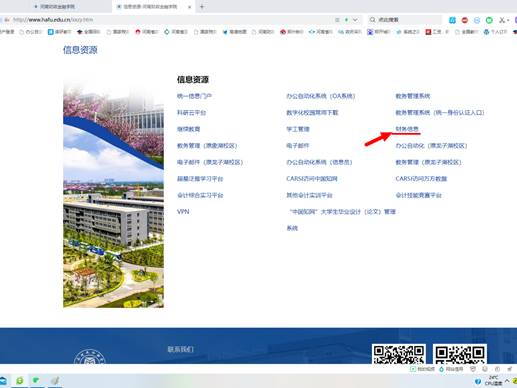Show hidden system tray icons chevron
The width and height of the screenshot is (517, 388).
click(507, 381)
